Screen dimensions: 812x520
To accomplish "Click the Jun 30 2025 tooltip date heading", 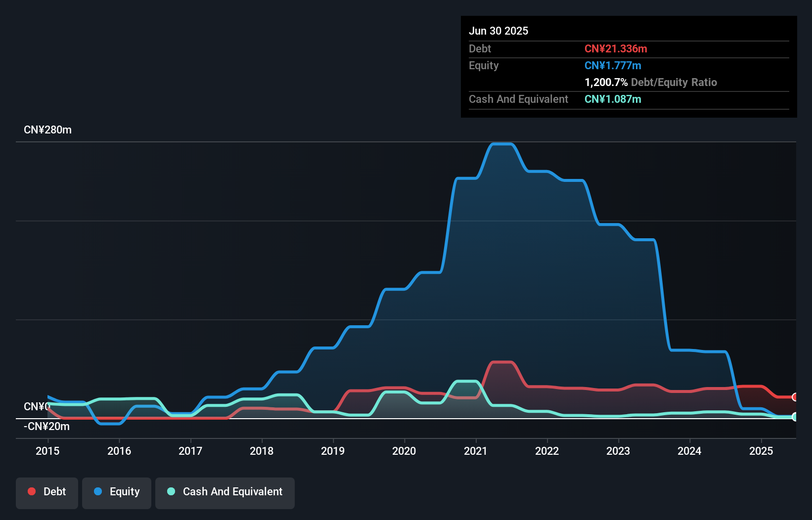I will click(498, 31).
